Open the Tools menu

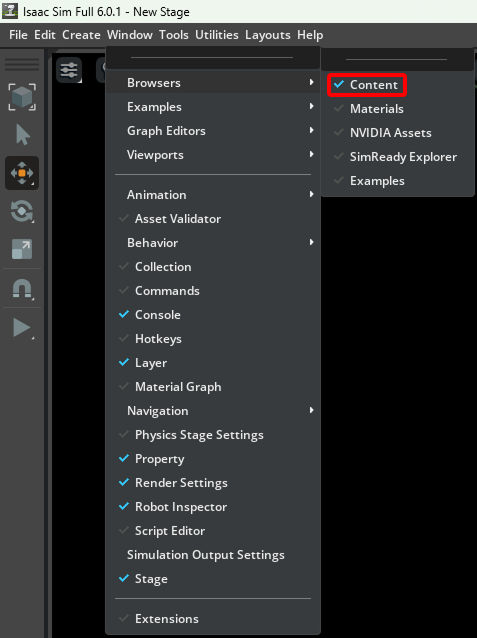pyautogui.click(x=174, y=35)
